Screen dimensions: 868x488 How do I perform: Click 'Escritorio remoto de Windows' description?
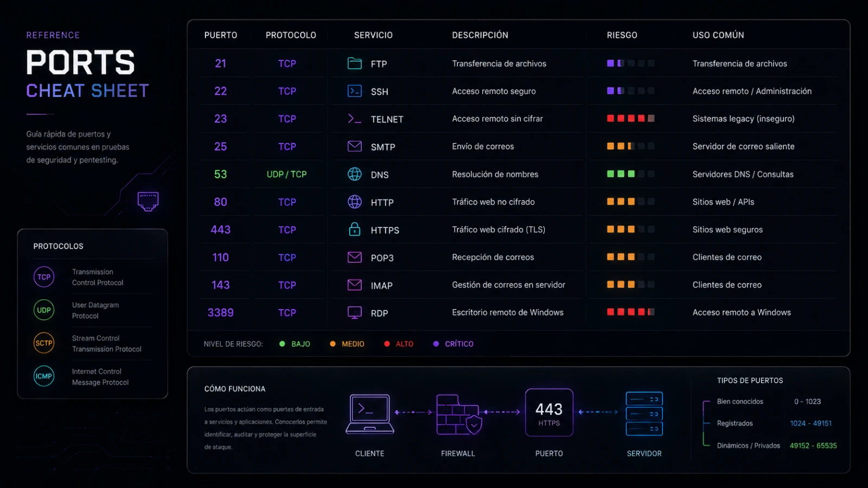click(x=508, y=312)
